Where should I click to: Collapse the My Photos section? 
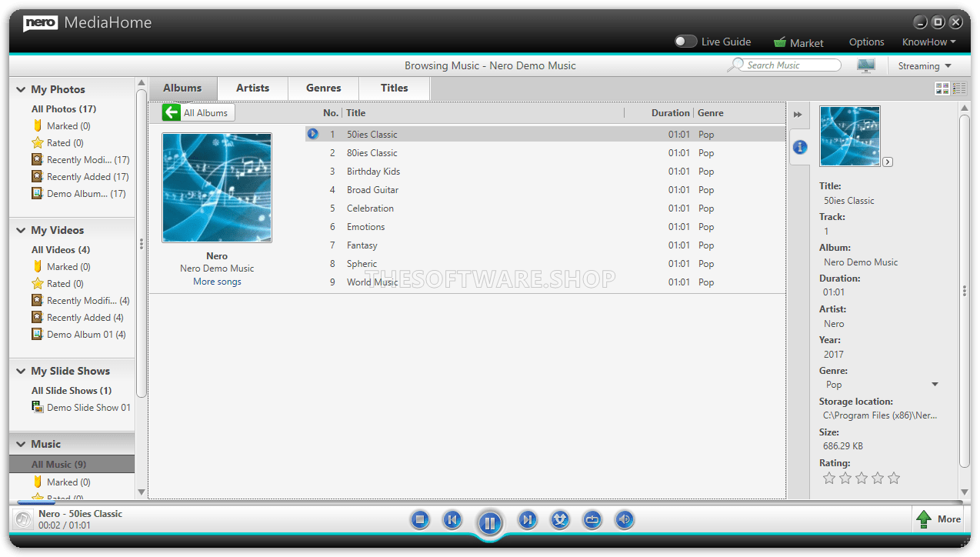pyautogui.click(x=21, y=90)
